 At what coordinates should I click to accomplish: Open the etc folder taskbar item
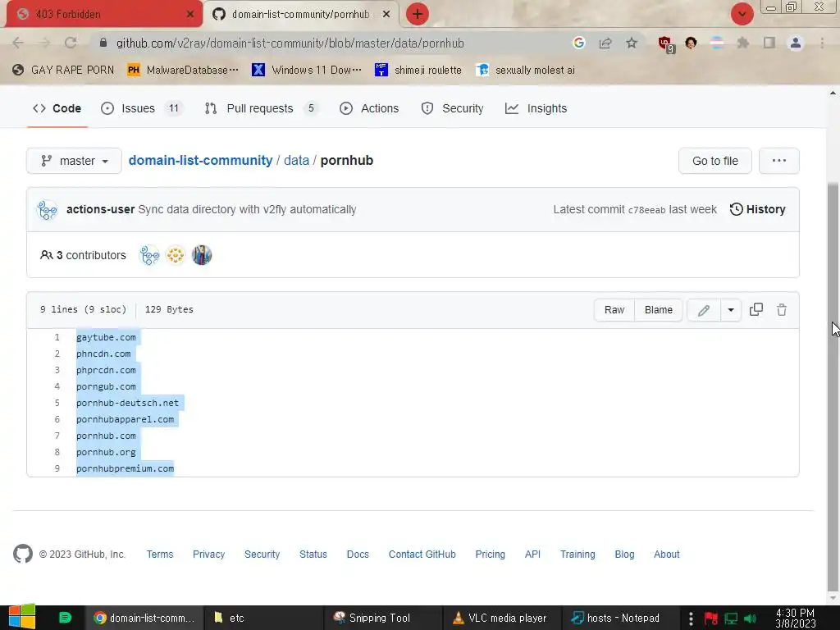262,618
